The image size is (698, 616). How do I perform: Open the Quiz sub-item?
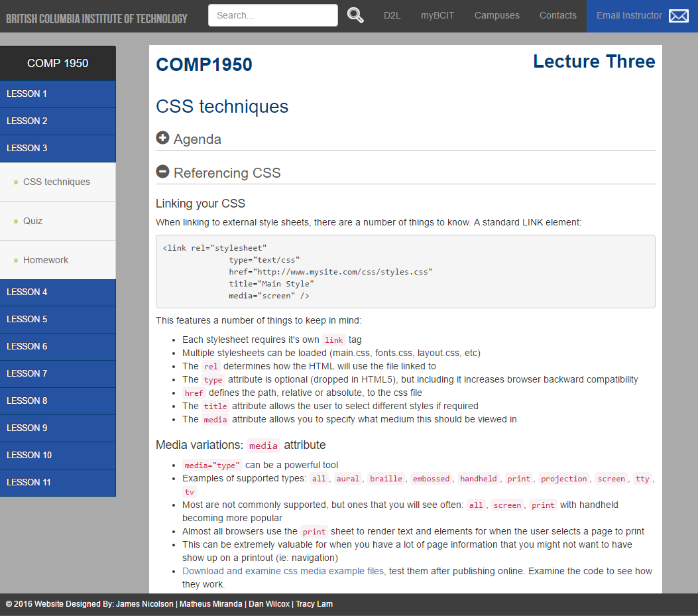32,221
